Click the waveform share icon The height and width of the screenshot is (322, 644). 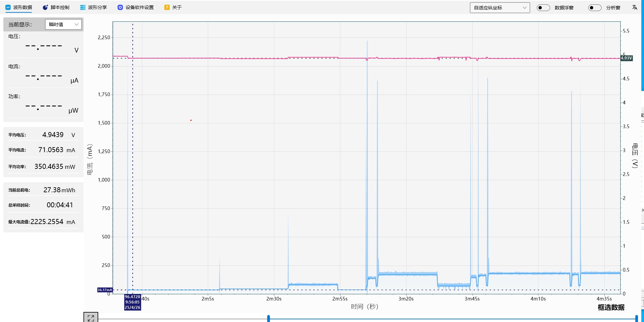click(83, 7)
